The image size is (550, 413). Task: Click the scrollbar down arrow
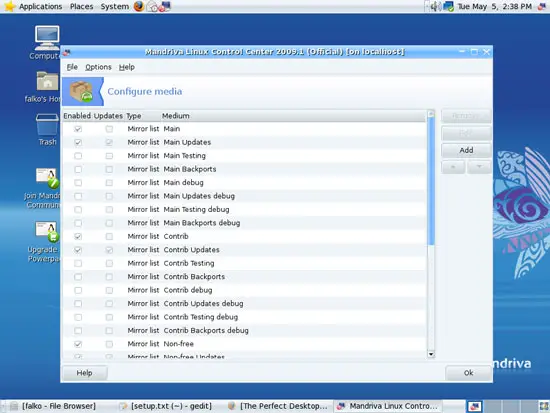coord(431,354)
